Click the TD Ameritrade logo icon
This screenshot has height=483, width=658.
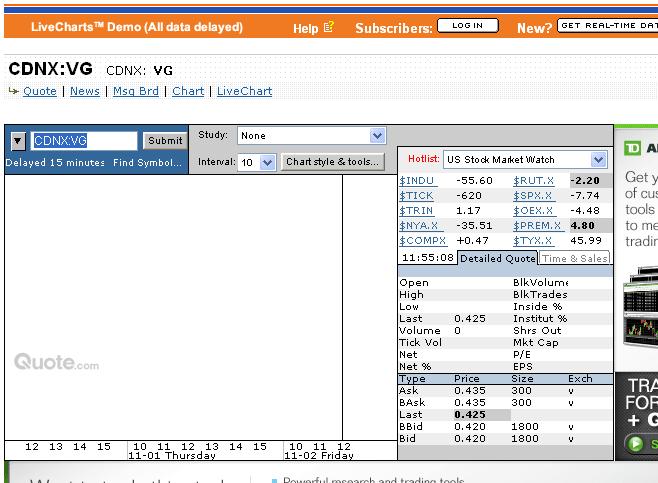[x=632, y=148]
